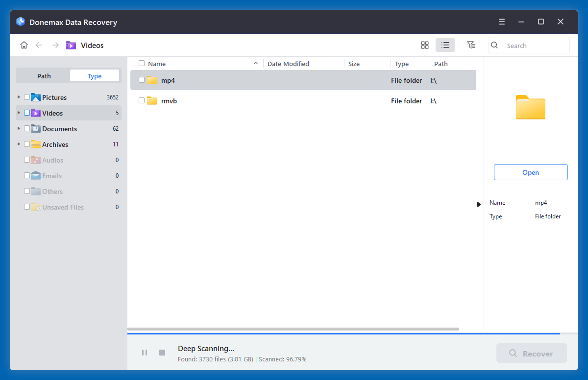
Task: Click the list view icon
Action: click(x=445, y=45)
